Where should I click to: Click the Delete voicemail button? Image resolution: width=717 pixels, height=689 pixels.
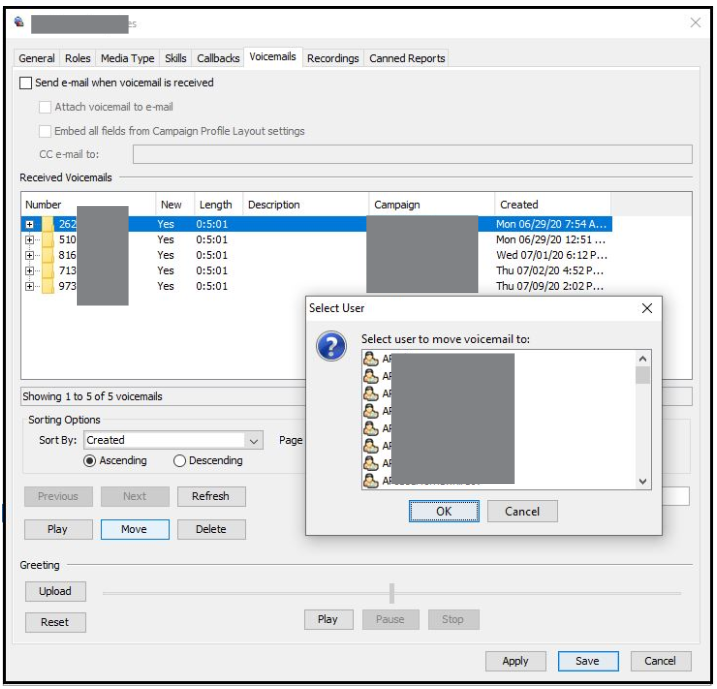tap(211, 529)
